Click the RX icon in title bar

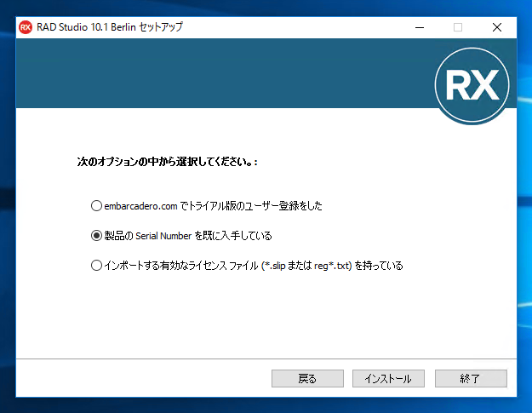[26, 27]
